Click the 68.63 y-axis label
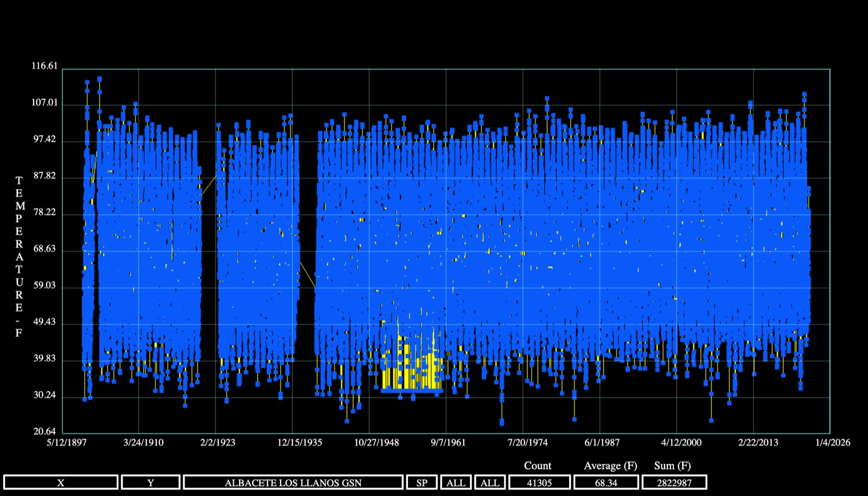The image size is (868, 496). click(x=44, y=249)
